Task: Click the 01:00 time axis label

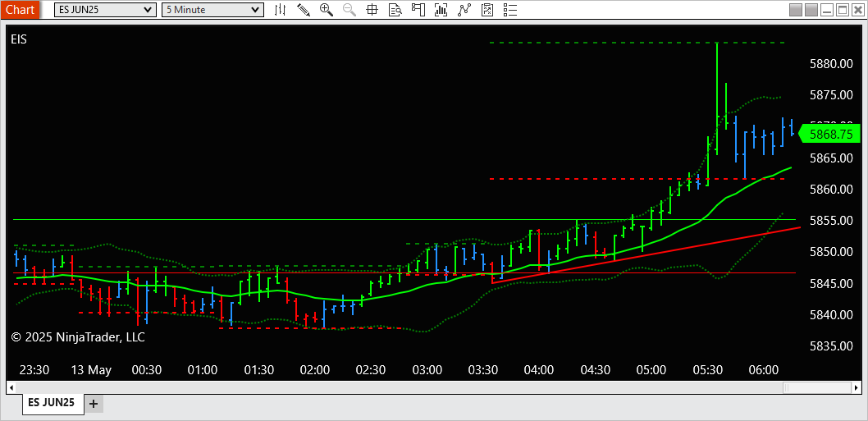Action: coord(203,370)
